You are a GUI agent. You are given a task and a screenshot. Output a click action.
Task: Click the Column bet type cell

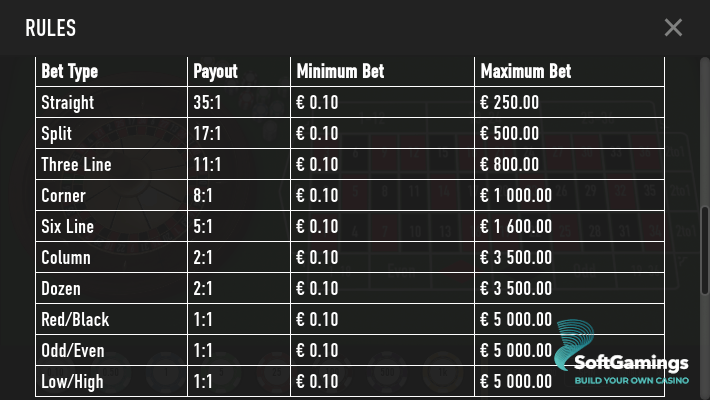(66, 257)
